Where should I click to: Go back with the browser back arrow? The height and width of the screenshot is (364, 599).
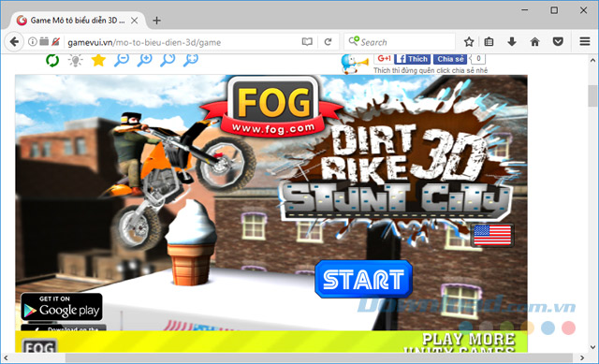point(14,41)
